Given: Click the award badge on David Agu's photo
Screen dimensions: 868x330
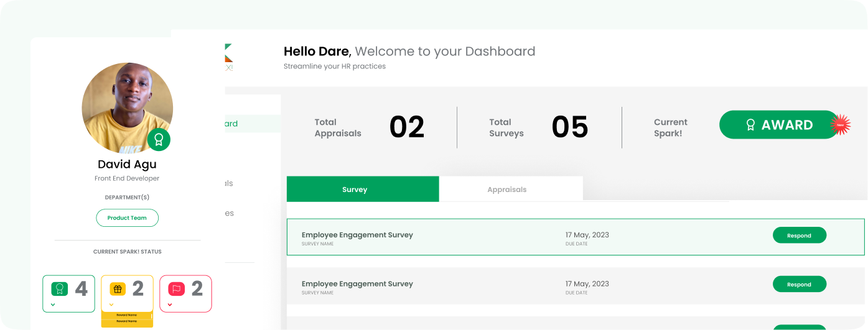Looking at the screenshot, I should click(x=159, y=139).
